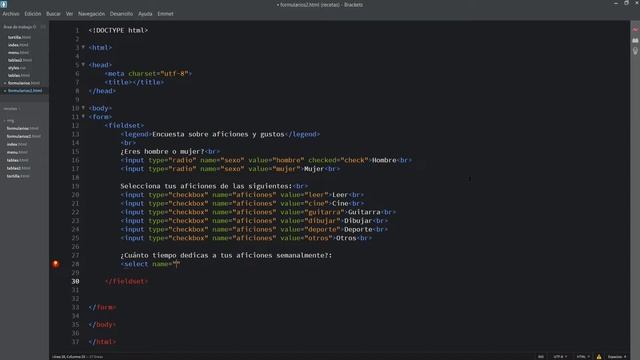Select tortilla.html in working files
Viewport: 640px width, 360px height.
19,37
